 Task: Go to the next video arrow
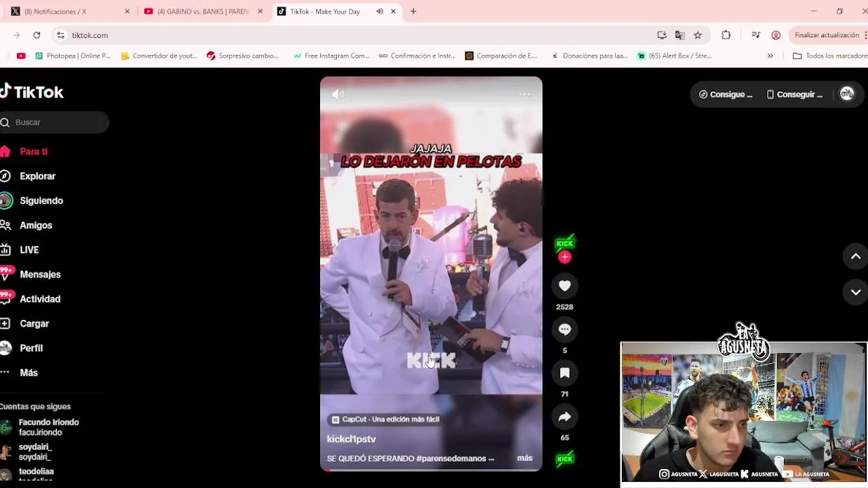point(856,292)
